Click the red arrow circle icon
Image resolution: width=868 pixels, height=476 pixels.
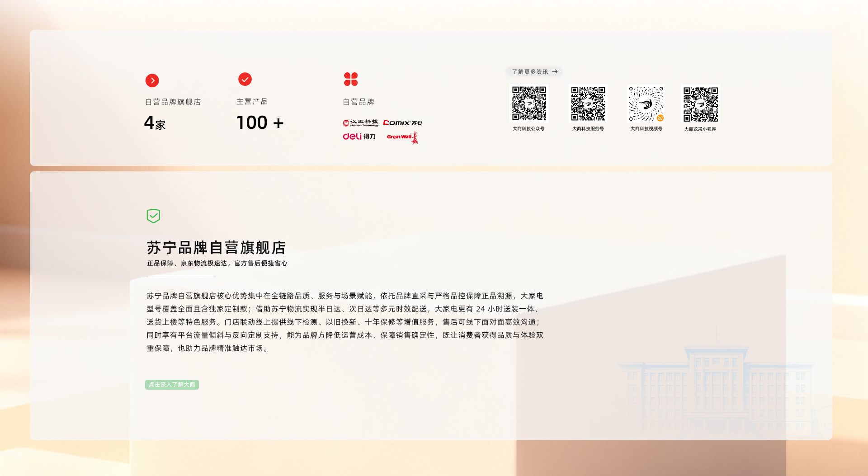point(152,80)
